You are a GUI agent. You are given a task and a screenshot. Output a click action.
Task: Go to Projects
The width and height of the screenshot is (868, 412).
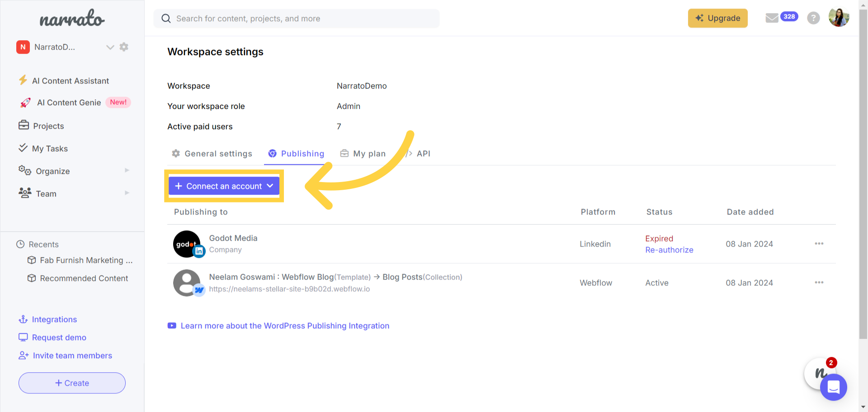(48, 126)
